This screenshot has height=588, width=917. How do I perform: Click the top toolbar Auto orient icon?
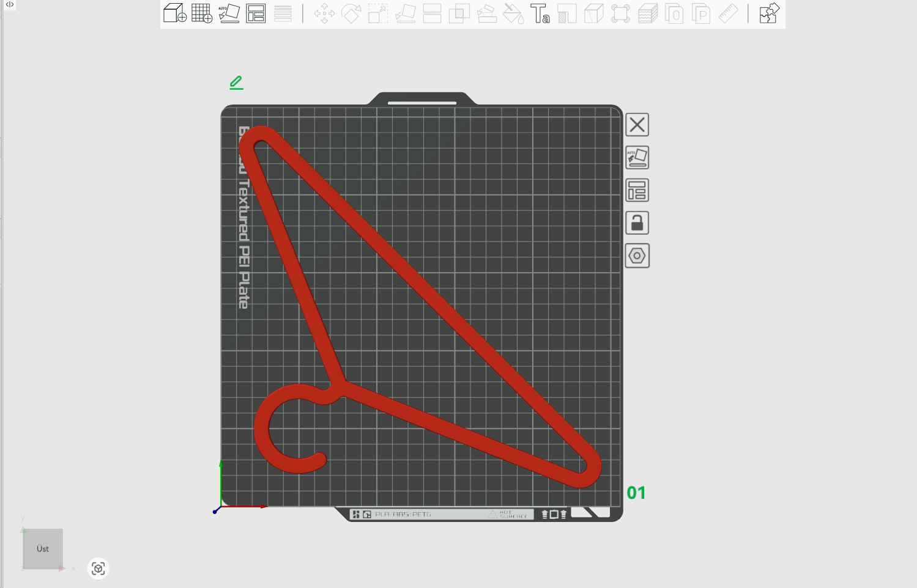tap(229, 13)
